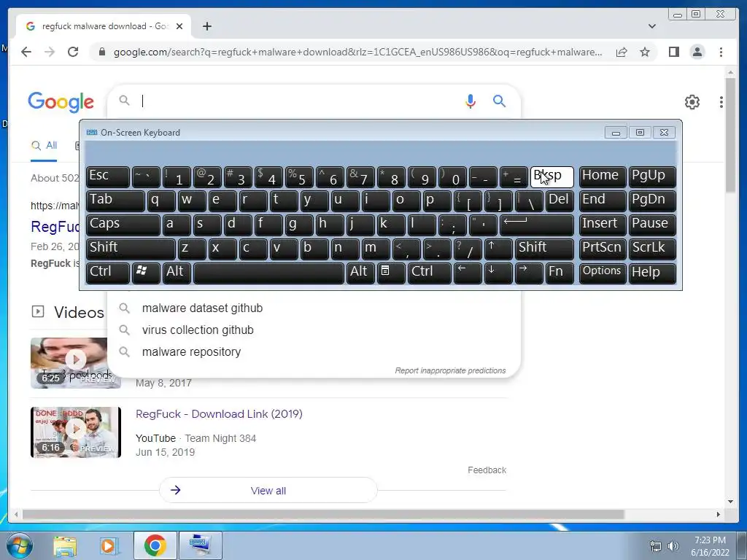Open RegFuck - Download Link (2019) video
This screenshot has width=747, height=560.
[219, 414]
